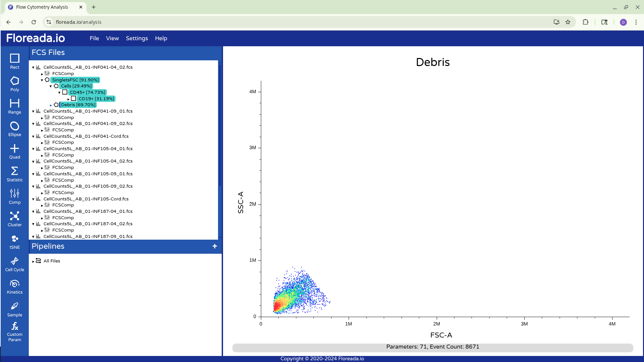Select the Rect gate tool
This screenshot has height=362, width=644.
pyautogui.click(x=14, y=61)
